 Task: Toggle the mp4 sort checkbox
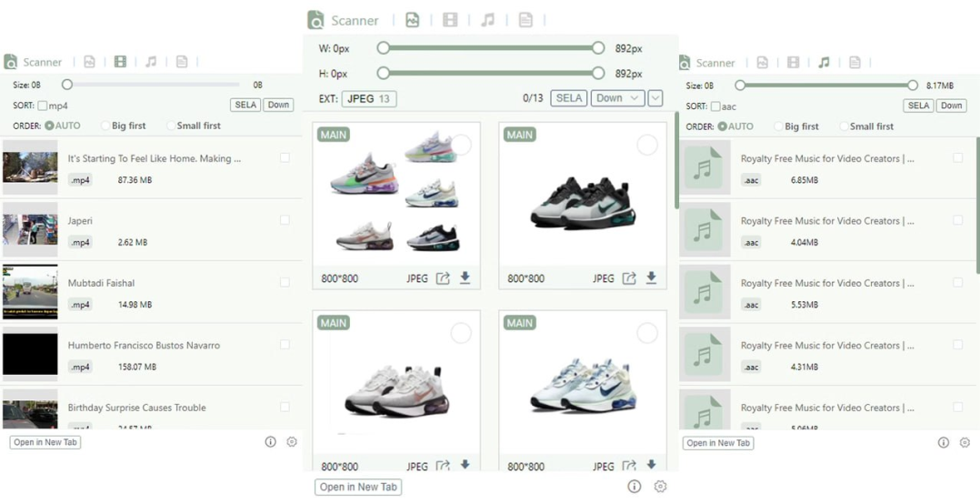43,106
